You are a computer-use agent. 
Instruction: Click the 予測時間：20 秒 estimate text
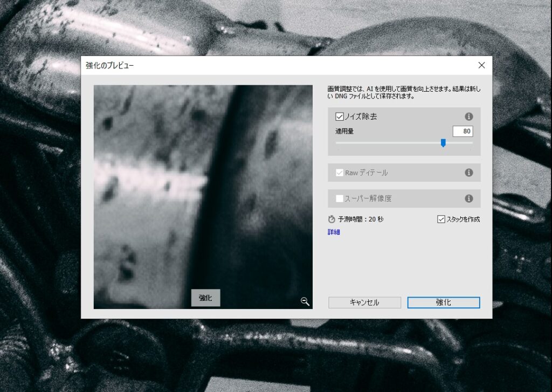tap(361, 219)
